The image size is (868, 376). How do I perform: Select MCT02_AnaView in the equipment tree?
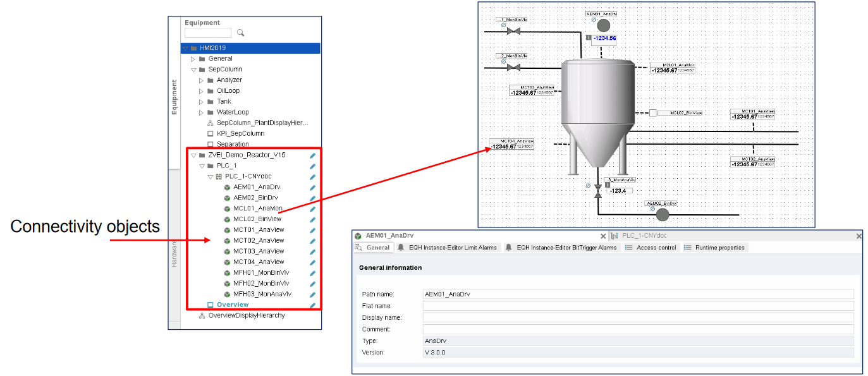[x=259, y=241]
